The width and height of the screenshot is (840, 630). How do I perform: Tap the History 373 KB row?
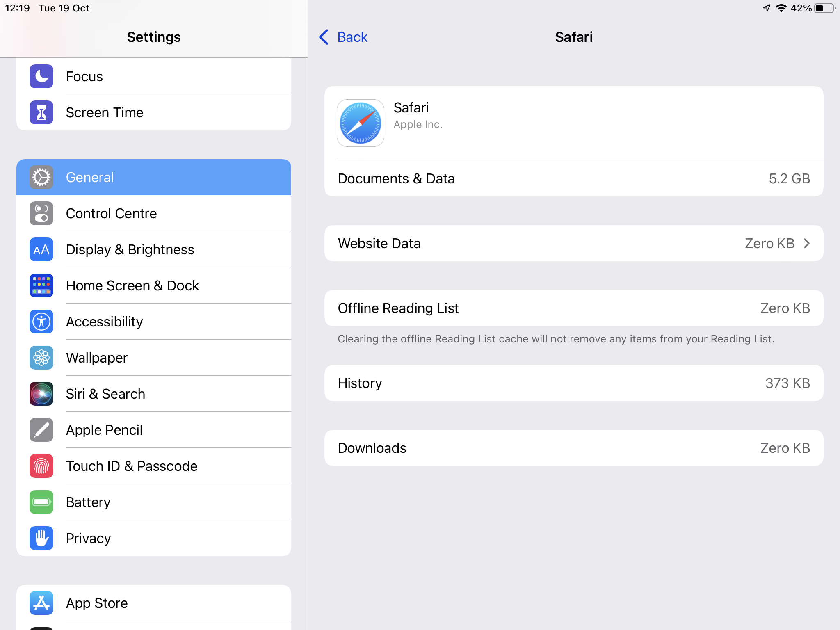574,383
